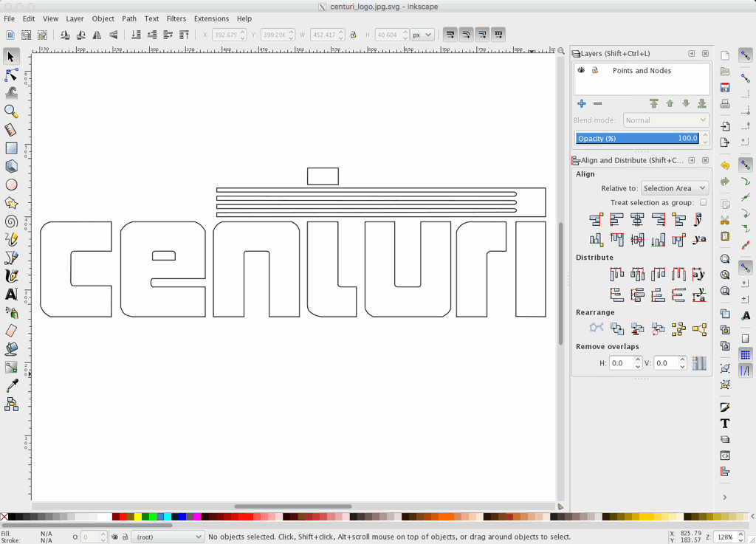Image resolution: width=756 pixels, height=544 pixels.
Task: Select the Spray objects tool
Action: (11, 312)
